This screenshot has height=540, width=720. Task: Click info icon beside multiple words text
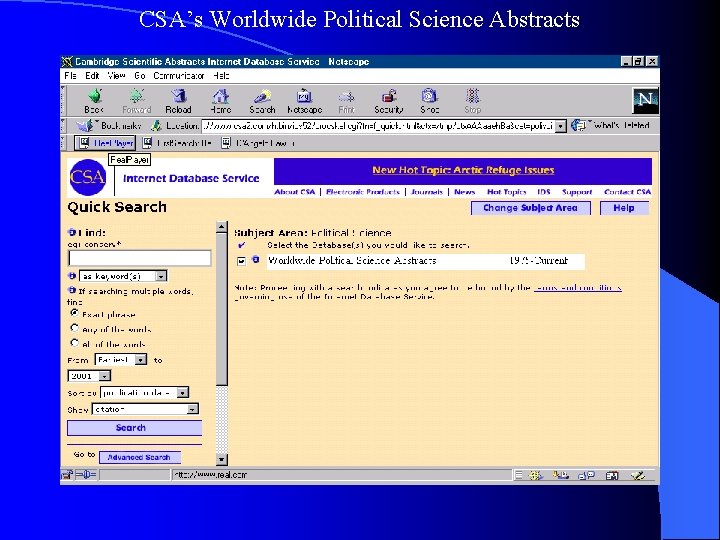pos(72,290)
